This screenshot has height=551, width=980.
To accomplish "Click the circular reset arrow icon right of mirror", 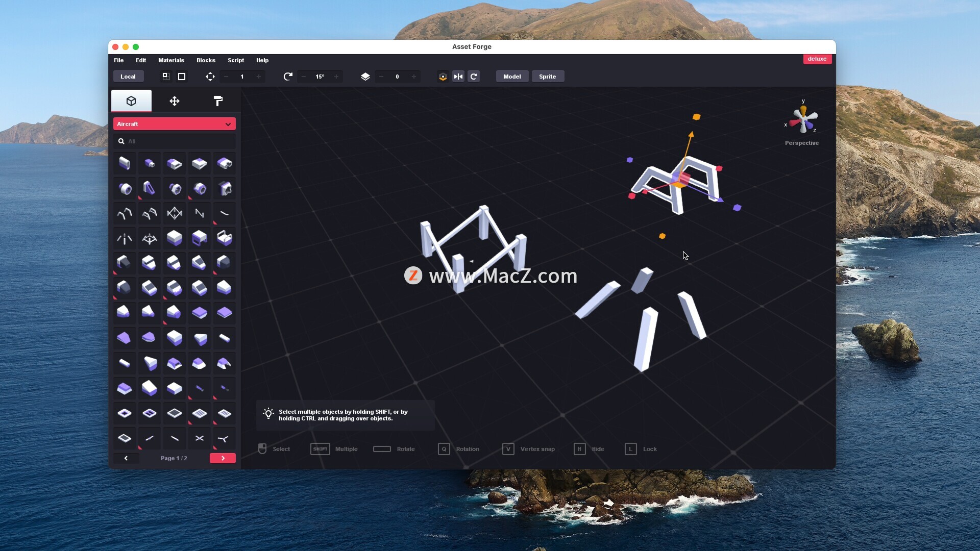I will tap(474, 77).
